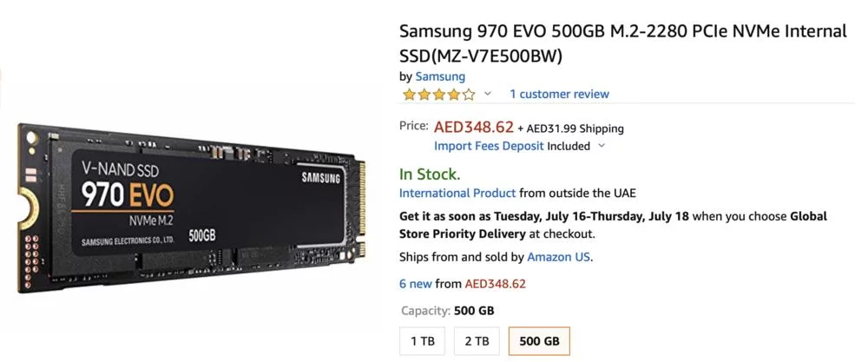Select the 1 TB capacity option
The image size is (868, 362).
[423, 341]
